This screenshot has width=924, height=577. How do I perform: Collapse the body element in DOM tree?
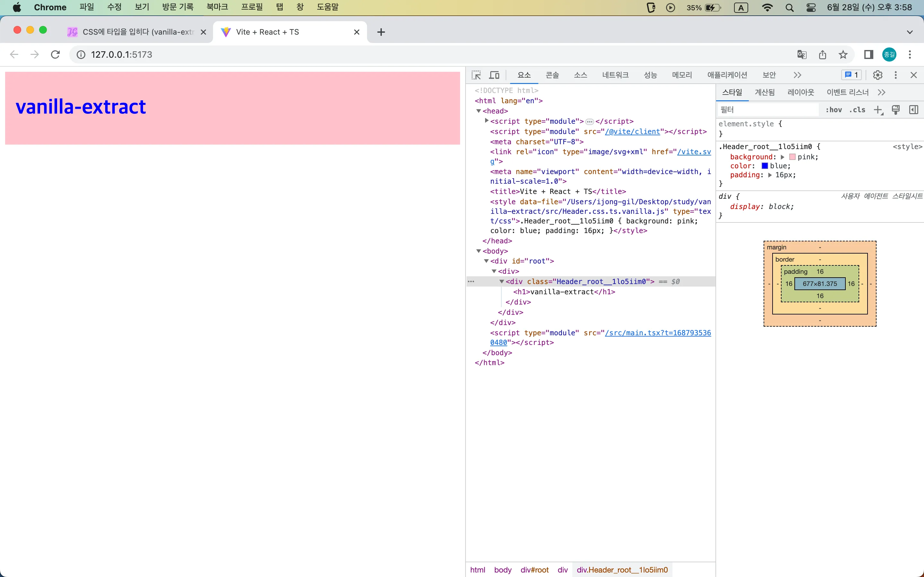click(x=479, y=251)
